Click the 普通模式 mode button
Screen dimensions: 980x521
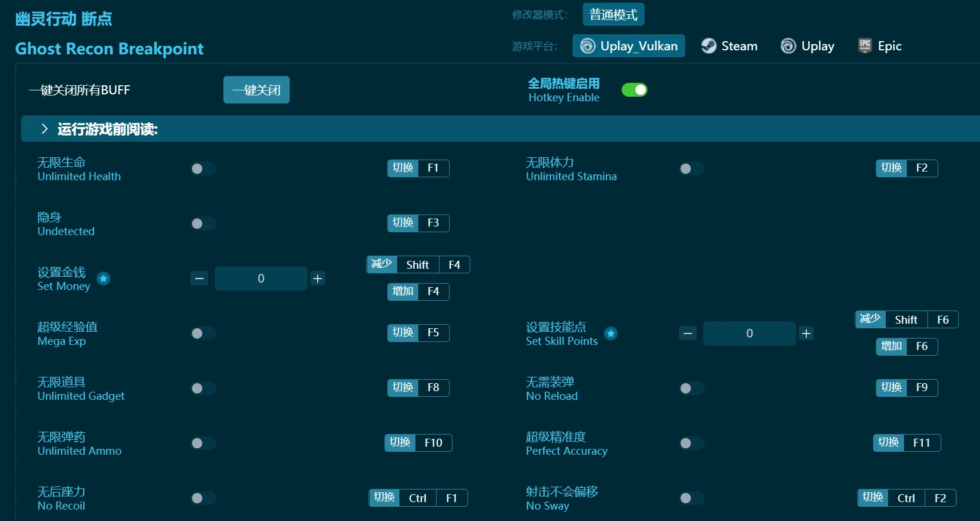click(x=613, y=14)
